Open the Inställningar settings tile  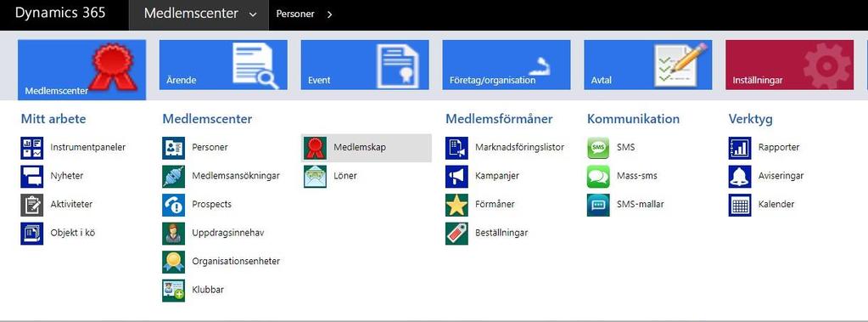pyautogui.click(x=789, y=65)
